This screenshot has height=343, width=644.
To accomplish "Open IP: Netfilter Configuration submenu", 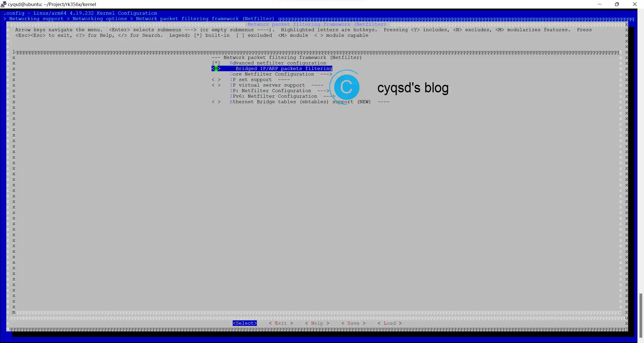I will coord(279,91).
